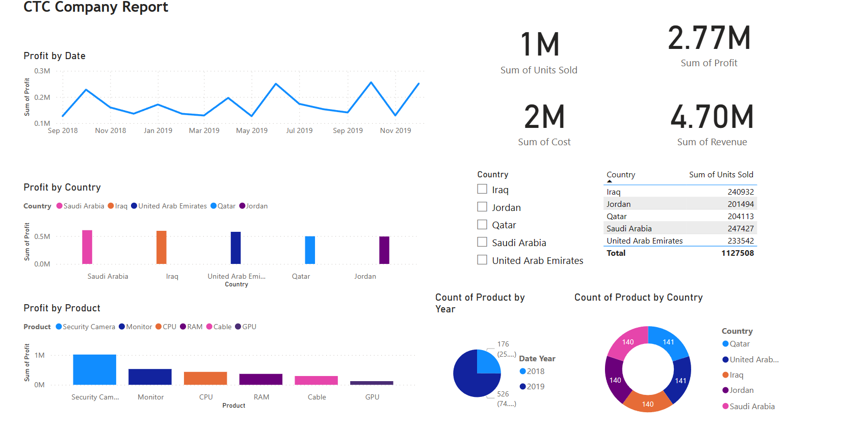Viewport: 868px width, 427px height.
Task: Tick the Jordan slicer checkbox
Action: click(x=482, y=207)
